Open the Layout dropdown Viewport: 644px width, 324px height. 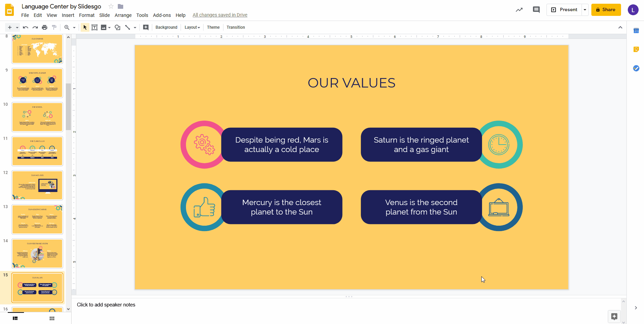192,27
